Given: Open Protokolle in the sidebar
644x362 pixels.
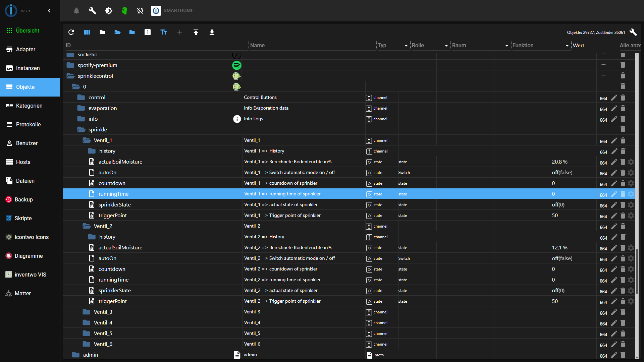Looking at the screenshot, I should [28, 124].
